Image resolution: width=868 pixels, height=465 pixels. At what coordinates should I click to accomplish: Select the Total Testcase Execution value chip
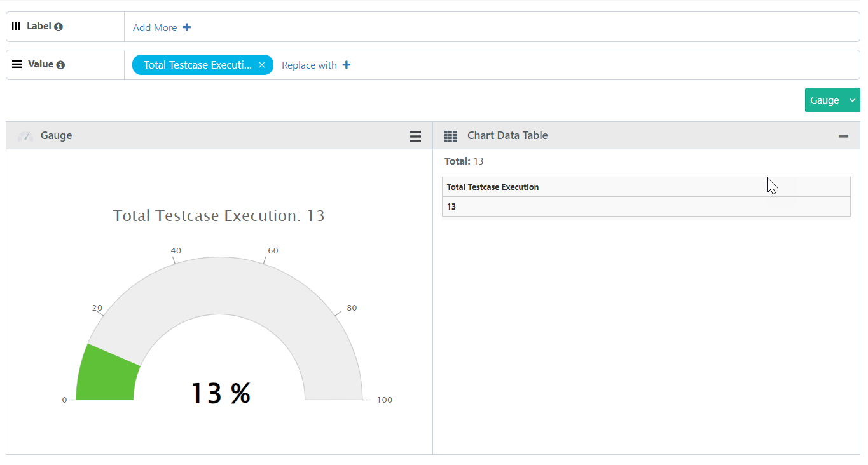[197, 65]
